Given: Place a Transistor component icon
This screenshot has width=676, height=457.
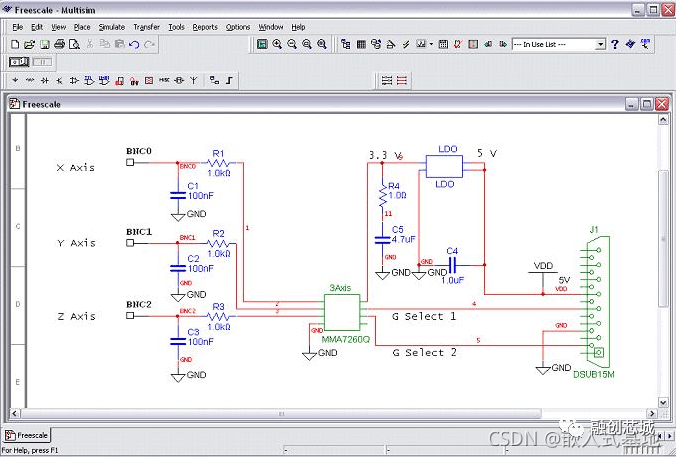Looking at the screenshot, I should click(59, 80).
